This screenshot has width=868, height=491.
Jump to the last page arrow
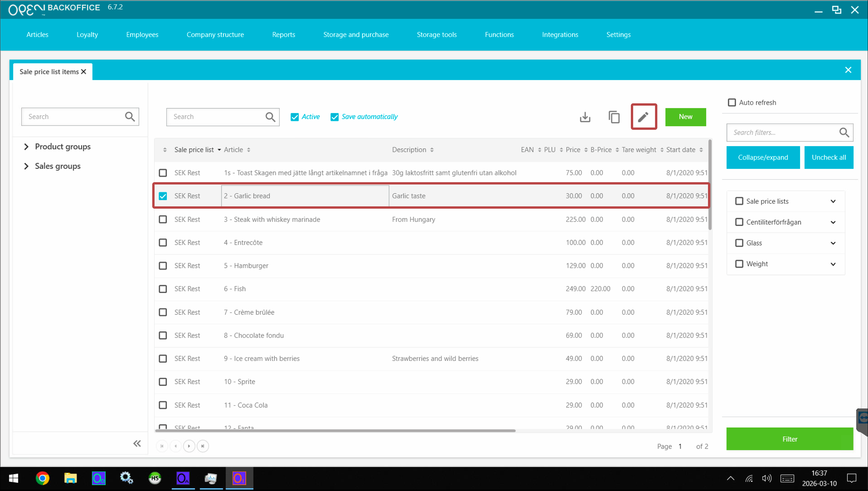click(203, 446)
